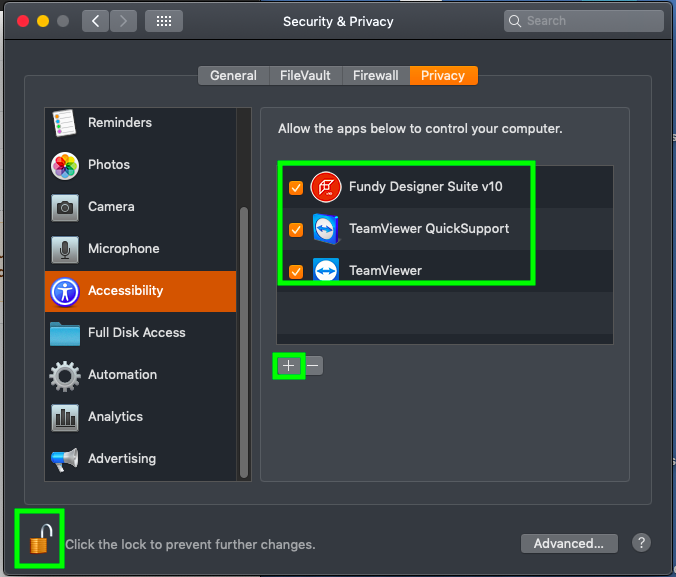Click the sidebar list scrollbar thumb
Screen dimensions: 676x577
(244, 342)
